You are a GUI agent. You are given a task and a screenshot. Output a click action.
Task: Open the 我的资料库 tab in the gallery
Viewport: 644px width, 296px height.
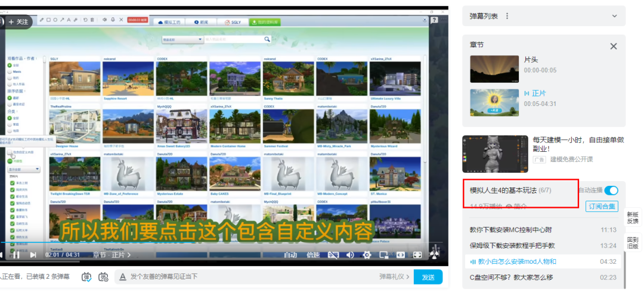[265, 22]
